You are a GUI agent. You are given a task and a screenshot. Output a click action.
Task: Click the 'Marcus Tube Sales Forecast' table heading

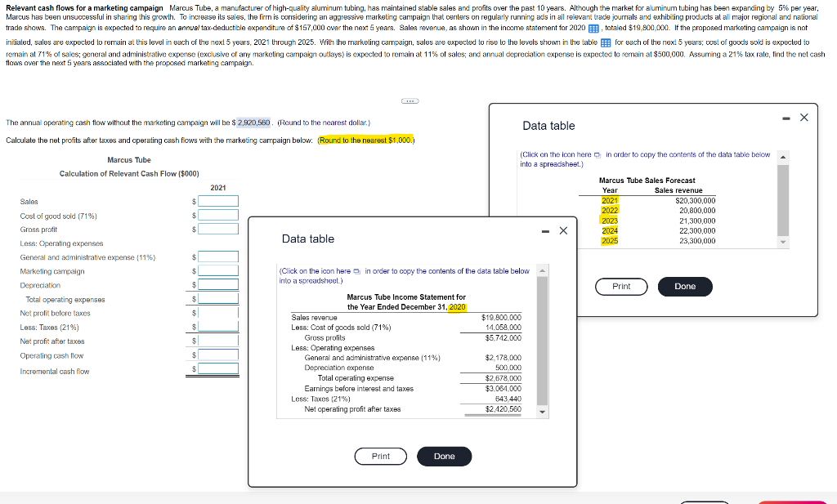pyautogui.click(x=647, y=181)
